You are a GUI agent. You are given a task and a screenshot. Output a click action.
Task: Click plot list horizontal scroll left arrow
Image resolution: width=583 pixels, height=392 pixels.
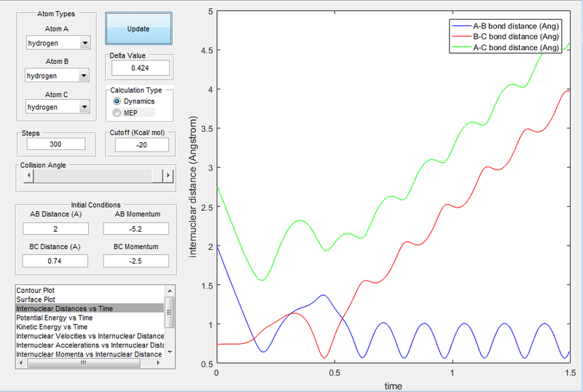coord(21,363)
